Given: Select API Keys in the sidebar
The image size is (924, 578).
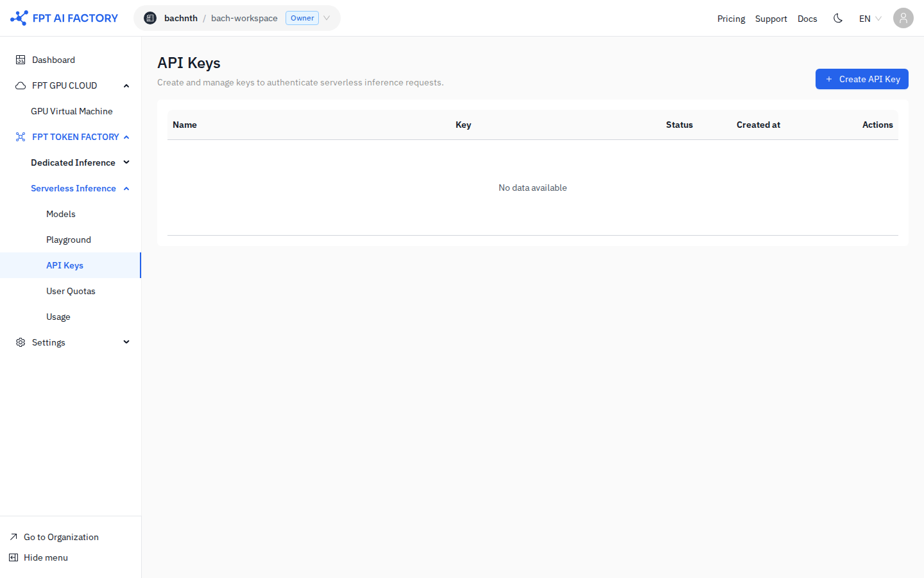Looking at the screenshot, I should pos(71,265).
